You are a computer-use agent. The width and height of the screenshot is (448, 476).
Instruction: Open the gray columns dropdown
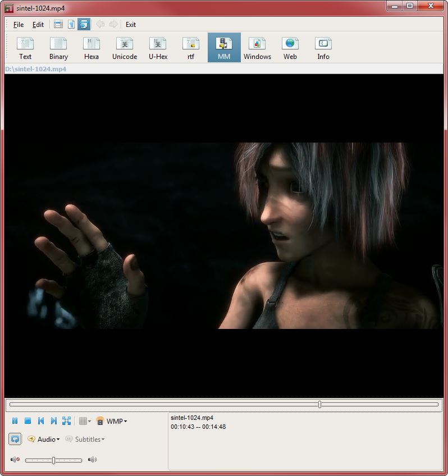(x=85, y=421)
